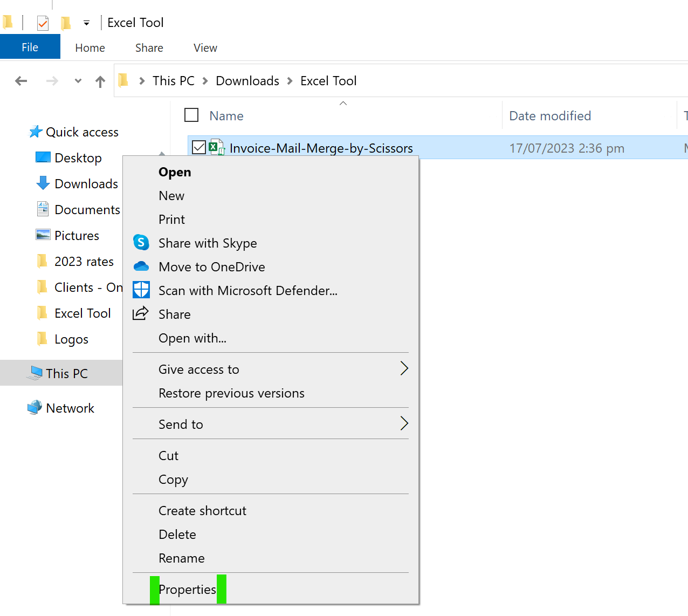Screen dimensions: 688x616
Task: Go back with the back arrow
Action: pos(21,81)
